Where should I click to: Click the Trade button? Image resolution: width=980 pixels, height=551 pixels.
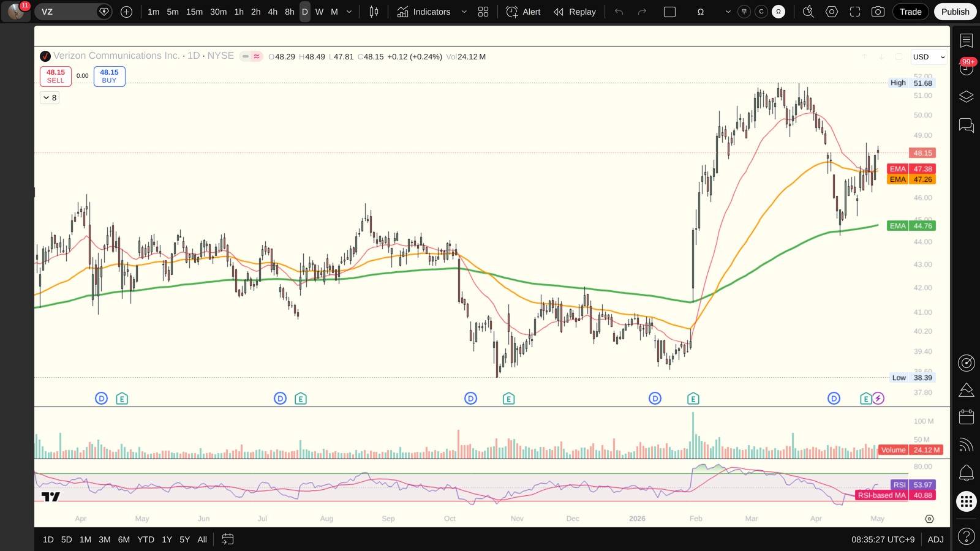(x=911, y=12)
